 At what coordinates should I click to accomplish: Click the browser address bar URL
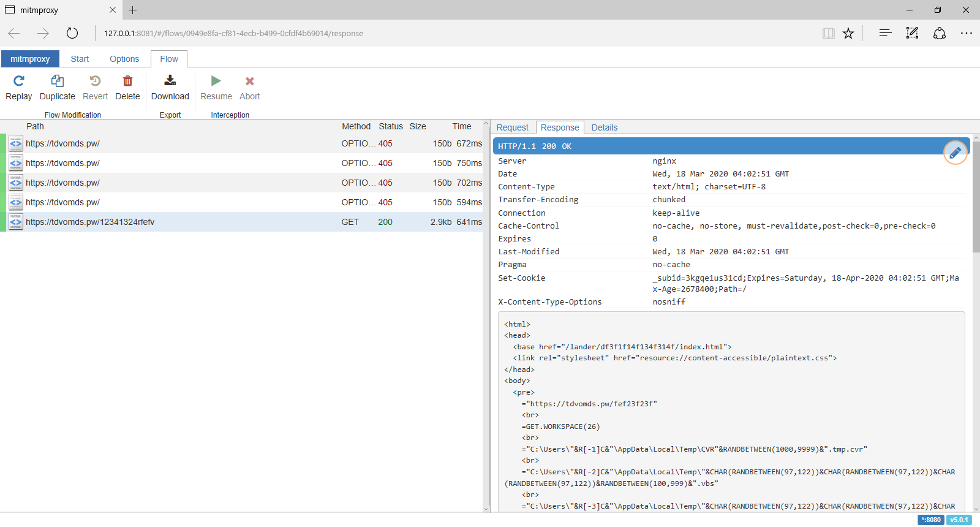point(233,33)
